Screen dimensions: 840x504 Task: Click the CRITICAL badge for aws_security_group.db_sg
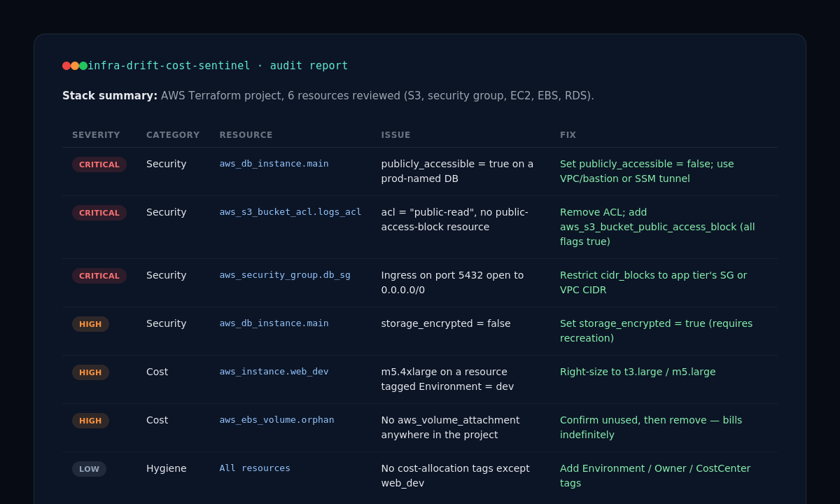click(x=99, y=276)
